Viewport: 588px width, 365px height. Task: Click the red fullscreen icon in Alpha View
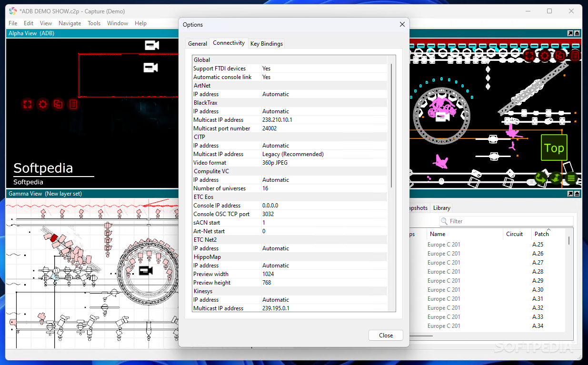[28, 104]
